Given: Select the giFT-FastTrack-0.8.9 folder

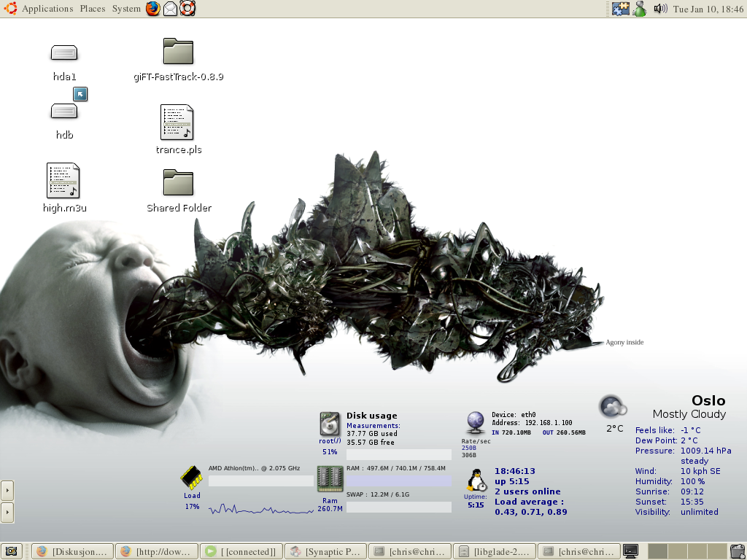Looking at the screenshot, I should pyautogui.click(x=178, y=52).
